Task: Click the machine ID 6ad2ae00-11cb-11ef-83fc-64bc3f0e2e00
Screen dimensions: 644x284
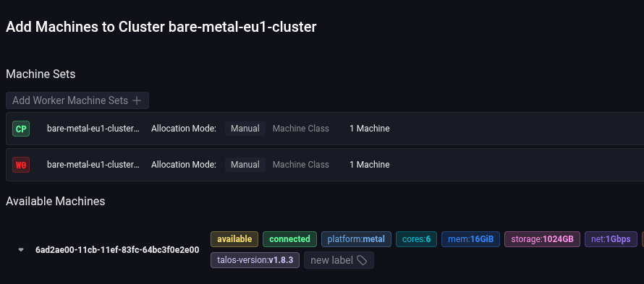Action: (117, 250)
